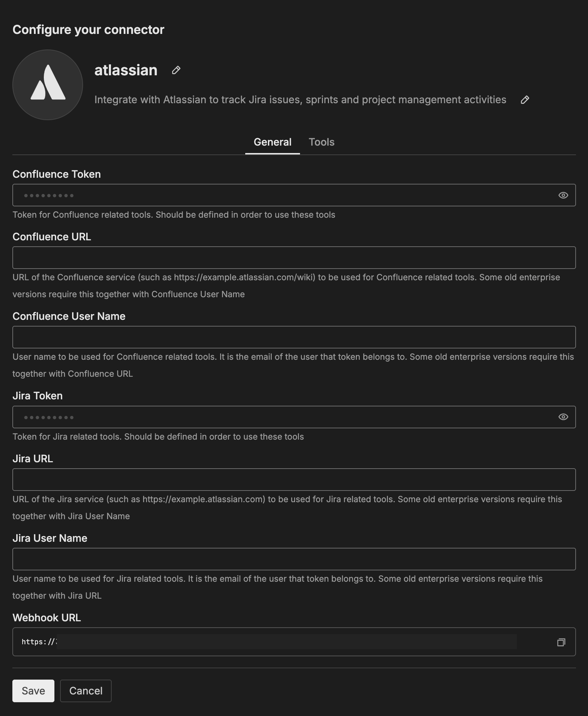Show the hidden Jira Token value
Viewport: 588px width, 716px height.
pyautogui.click(x=563, y=417)
